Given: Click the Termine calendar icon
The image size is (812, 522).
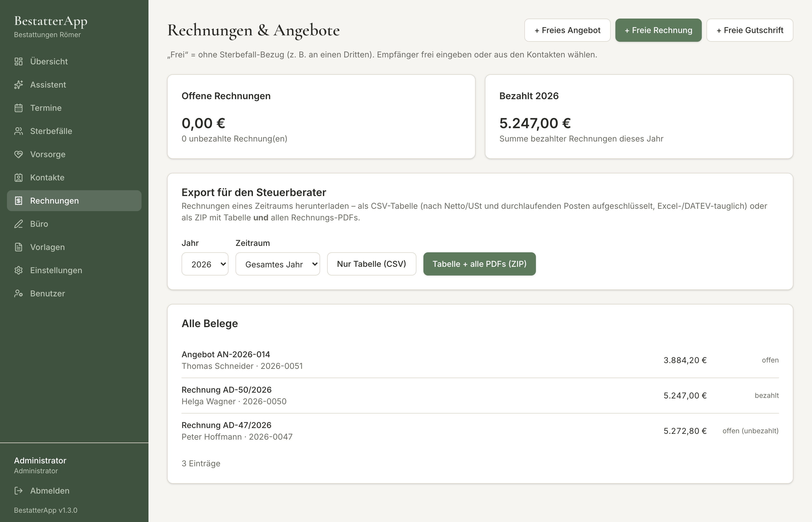Looking at the screenshot, I should click(x=19, y=108).
